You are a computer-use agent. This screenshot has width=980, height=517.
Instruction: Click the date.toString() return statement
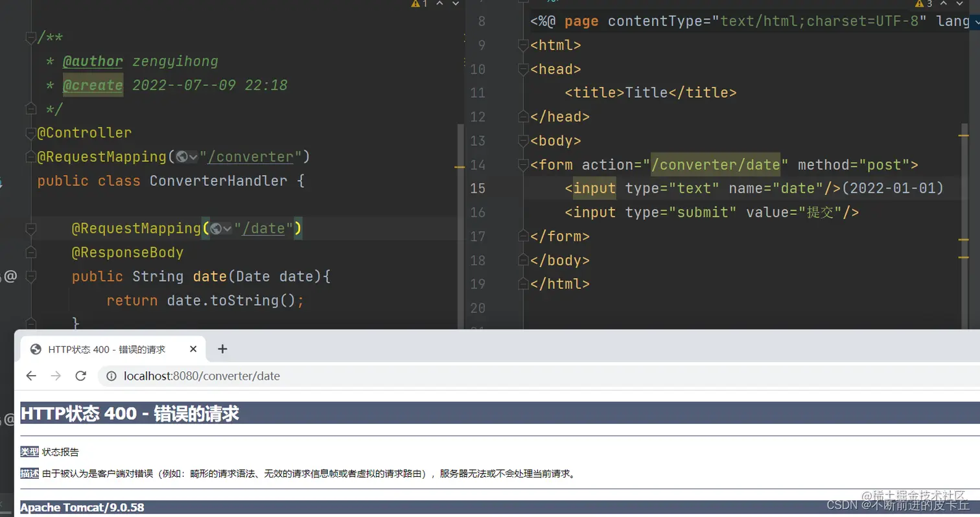click(x=205, y=301)
